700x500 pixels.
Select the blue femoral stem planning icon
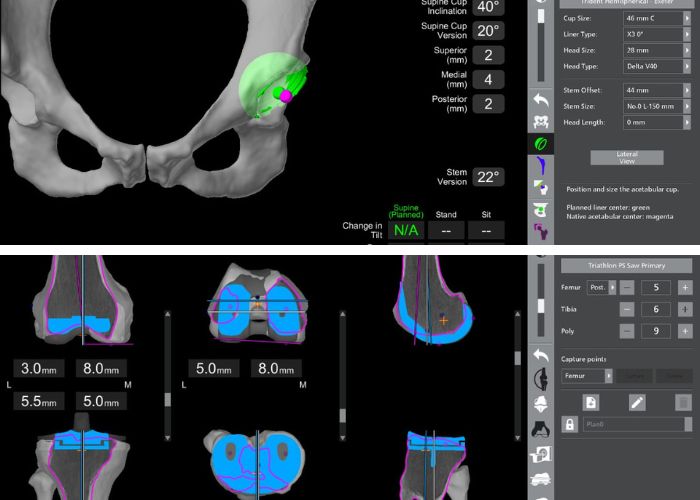point(541,165)
